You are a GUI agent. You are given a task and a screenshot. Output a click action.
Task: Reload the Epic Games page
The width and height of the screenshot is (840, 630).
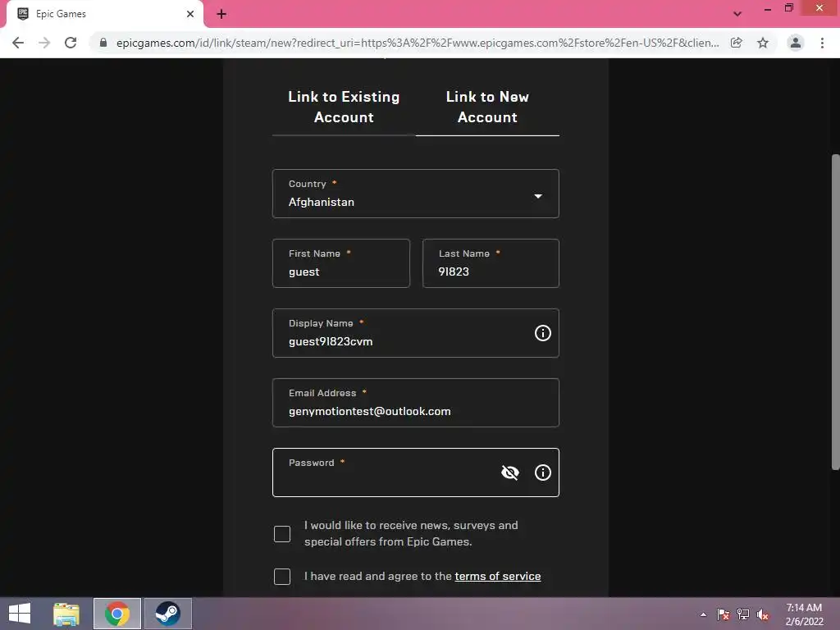pyautogui.click(x=71, y=43)
